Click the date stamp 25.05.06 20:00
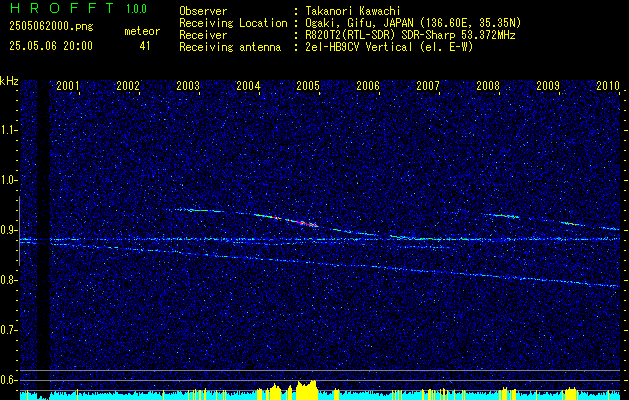This screenshot has width=629, height=400. coord(51,46)
